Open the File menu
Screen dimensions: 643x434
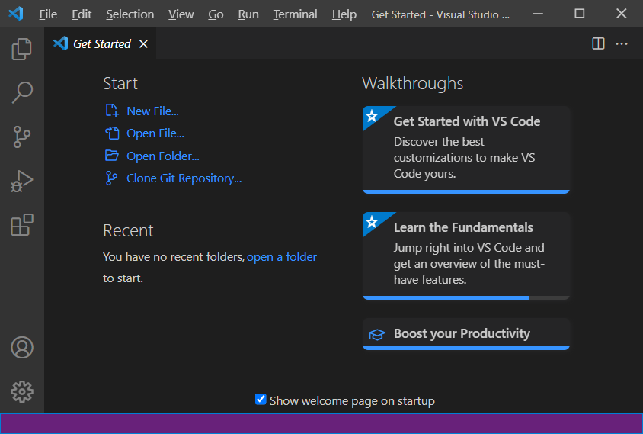[x=48, y=14]
